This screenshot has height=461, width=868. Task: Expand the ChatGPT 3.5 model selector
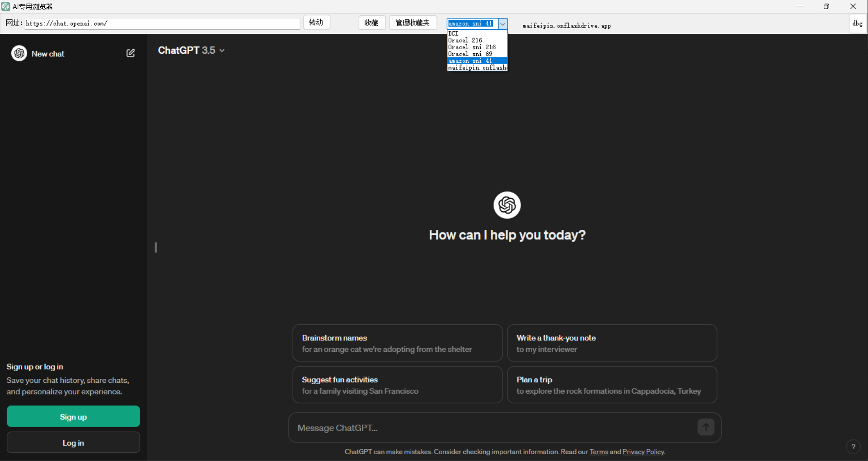pyautogui.click(x=191, y=51)
